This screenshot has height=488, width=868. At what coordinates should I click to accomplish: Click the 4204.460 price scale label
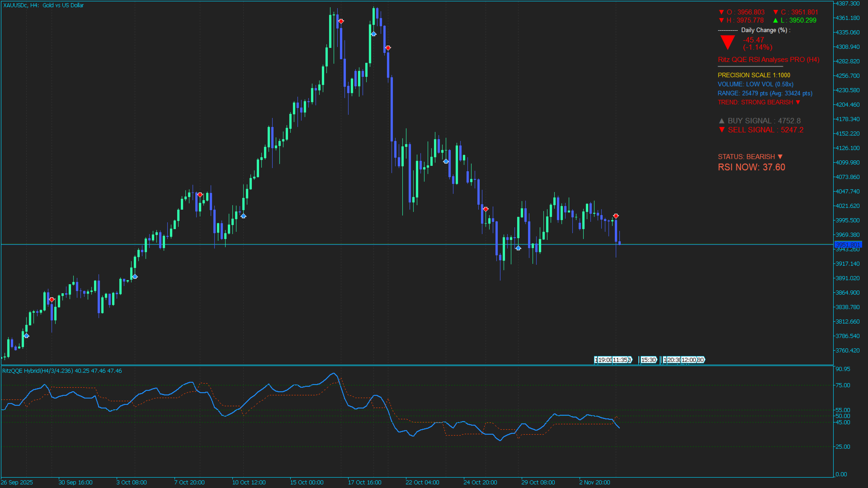coord(847,105)
